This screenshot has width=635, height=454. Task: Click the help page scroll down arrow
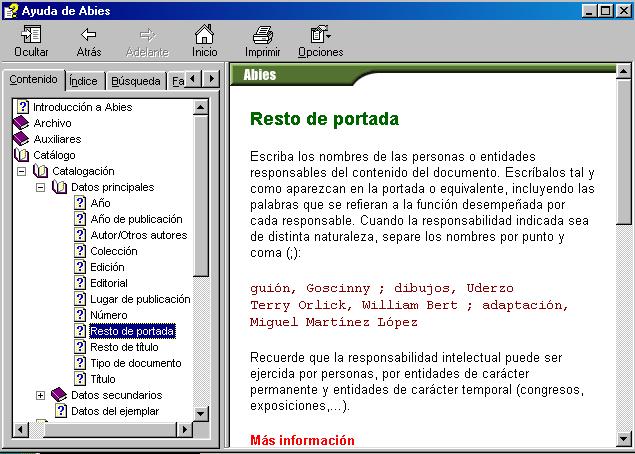click(x=624, y=439)
